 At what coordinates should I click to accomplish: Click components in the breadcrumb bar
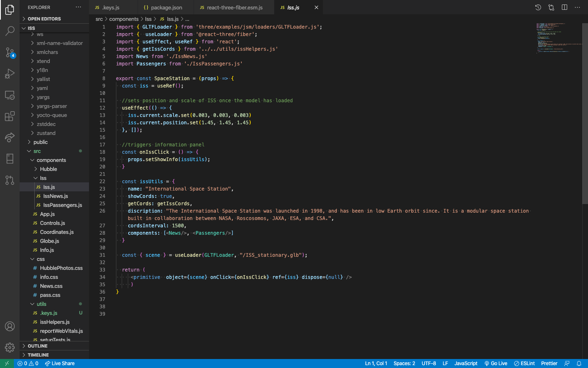(124, 19)
